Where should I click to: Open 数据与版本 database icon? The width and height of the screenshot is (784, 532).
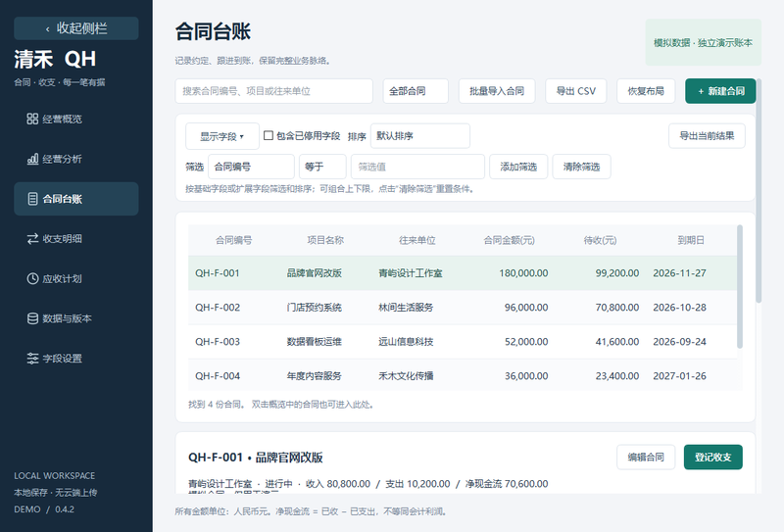coord(32,318)
